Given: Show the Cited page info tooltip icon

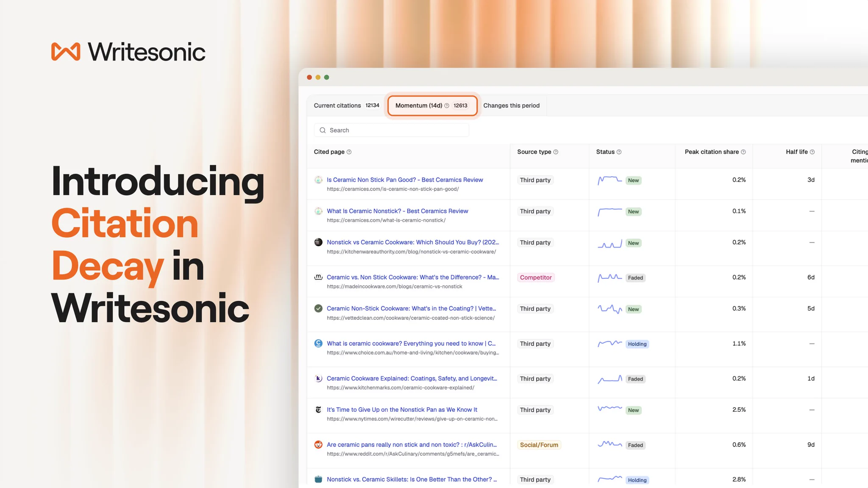Looking at the screenshot, I should coord(349,152).
